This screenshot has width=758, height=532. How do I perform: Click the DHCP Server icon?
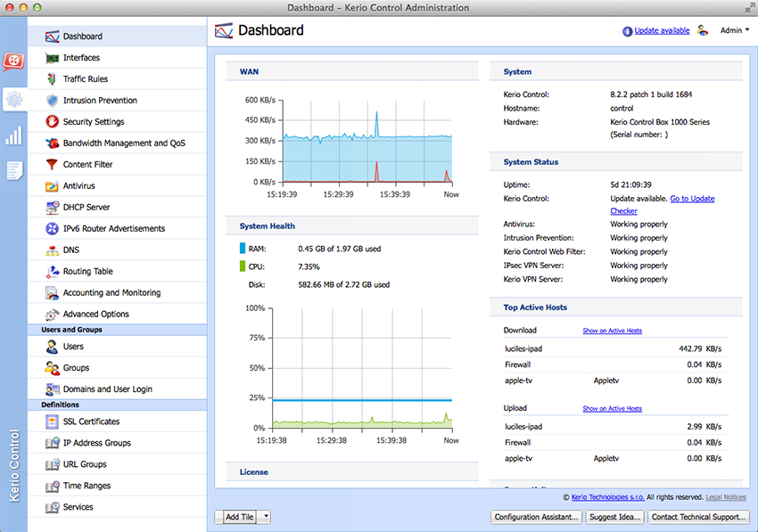[x=52, y=208]
